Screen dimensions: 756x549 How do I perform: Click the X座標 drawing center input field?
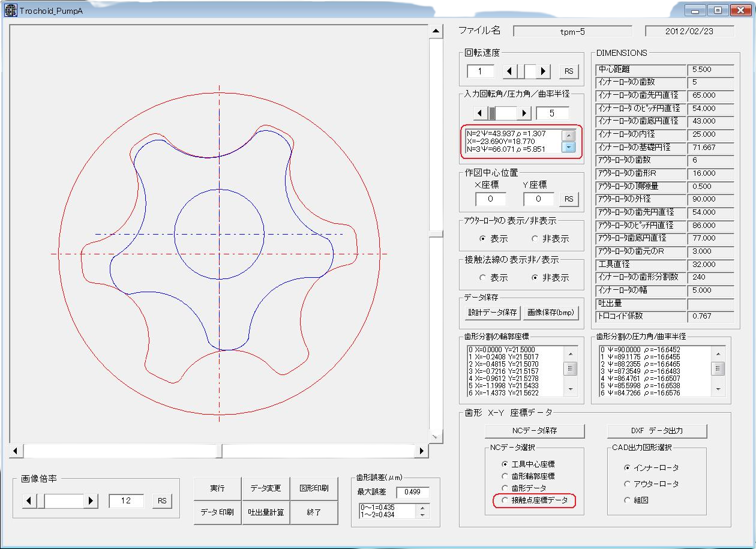point(490,199)
